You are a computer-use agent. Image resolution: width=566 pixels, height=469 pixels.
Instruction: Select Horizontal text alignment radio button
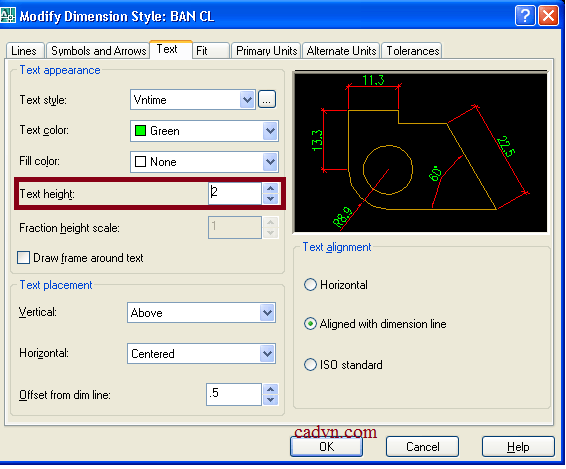310,285
